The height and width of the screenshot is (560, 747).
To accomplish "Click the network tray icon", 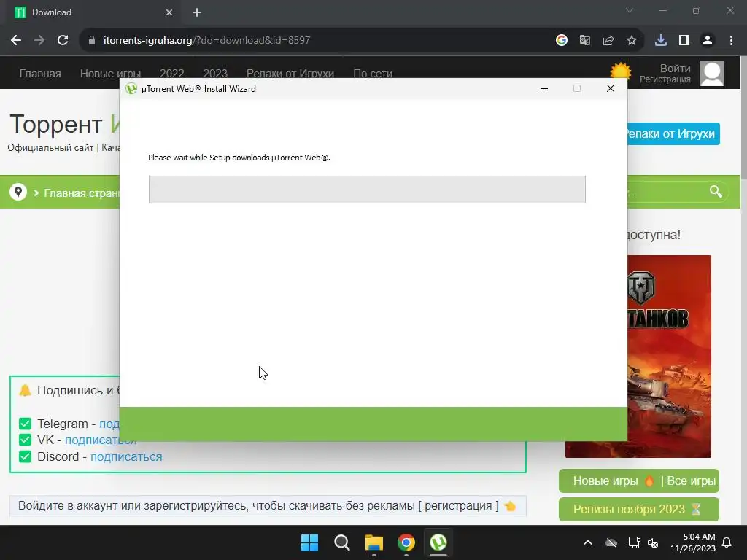I will coord(634,542).
